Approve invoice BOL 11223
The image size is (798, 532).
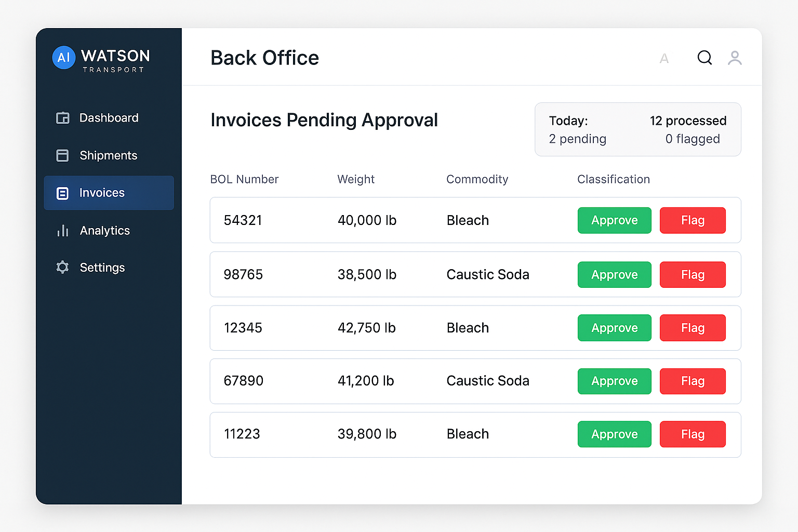tap(614, 434)
